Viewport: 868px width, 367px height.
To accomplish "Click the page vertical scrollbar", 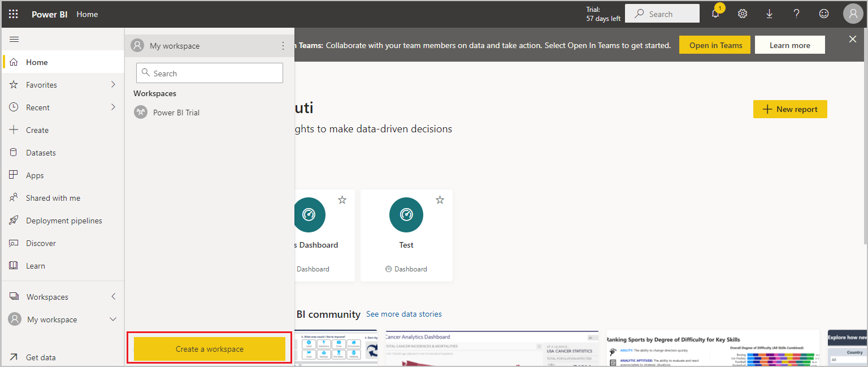I will tap(864, 136).
